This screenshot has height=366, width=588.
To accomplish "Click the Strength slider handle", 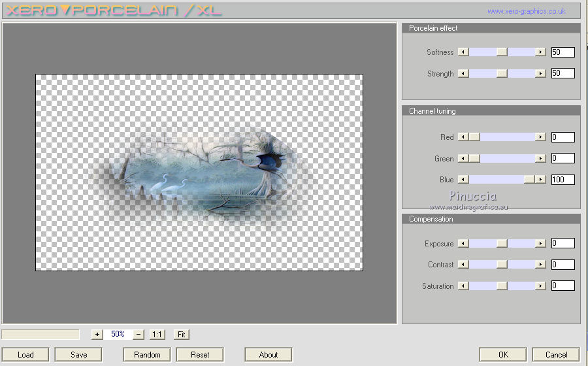I will [x=502, y=73].
